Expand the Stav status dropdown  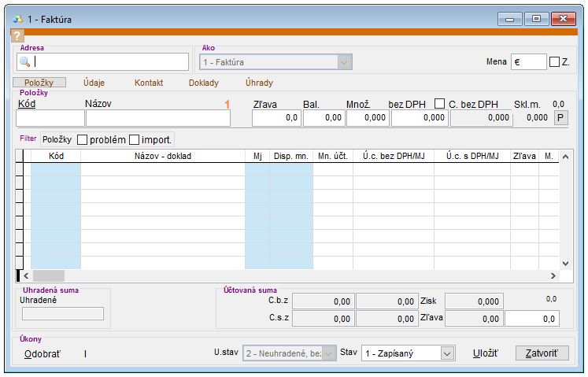point(447,354)
